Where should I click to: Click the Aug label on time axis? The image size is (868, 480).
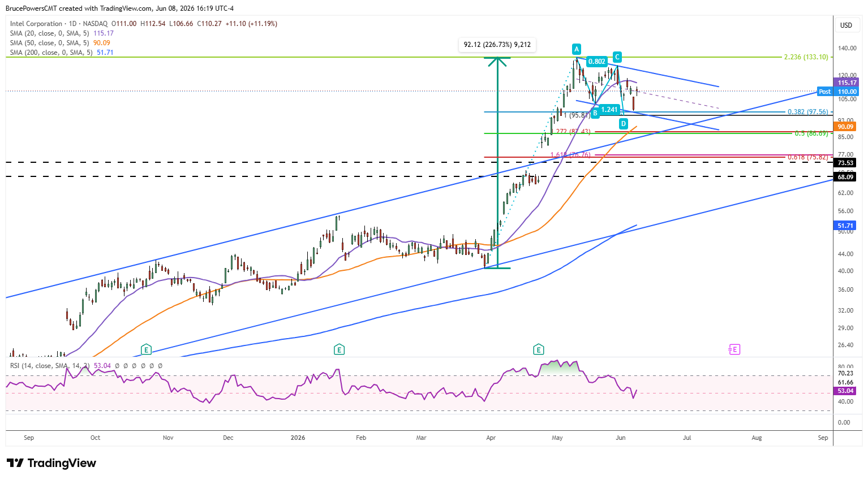point(757,438)
